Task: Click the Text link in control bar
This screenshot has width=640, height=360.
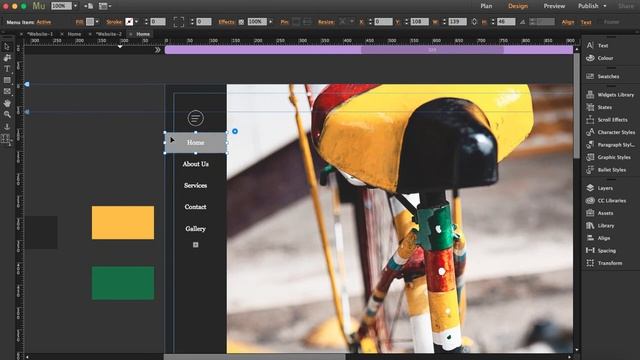Action: [586, 22]
